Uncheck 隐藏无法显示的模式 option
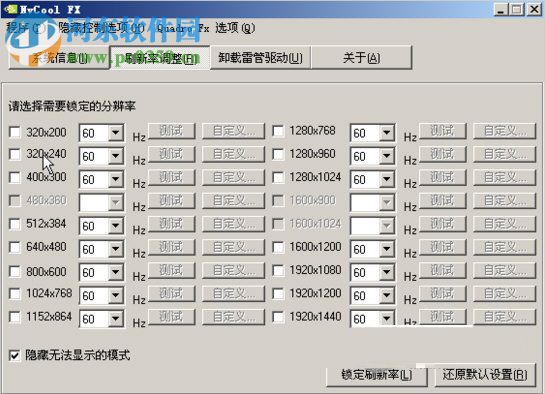The height and width of the screenshot is (394, 545). (x=15, y=355)
